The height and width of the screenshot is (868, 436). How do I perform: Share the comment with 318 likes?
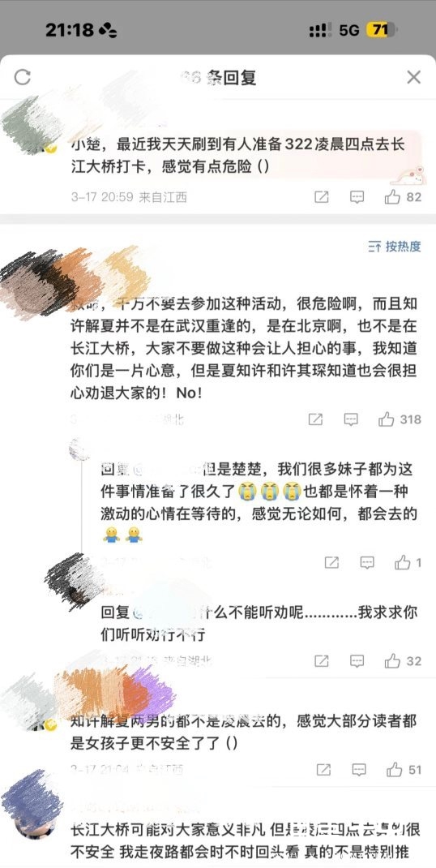tap(315, 419)
